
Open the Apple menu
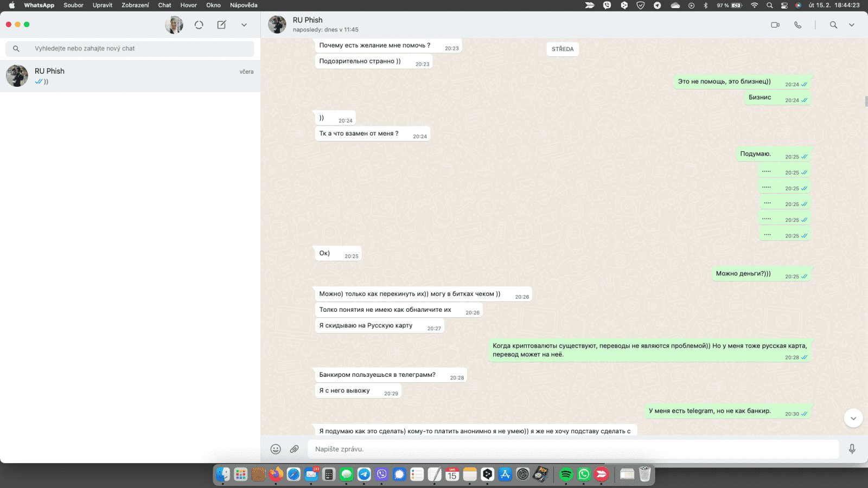tap(11, 5)
